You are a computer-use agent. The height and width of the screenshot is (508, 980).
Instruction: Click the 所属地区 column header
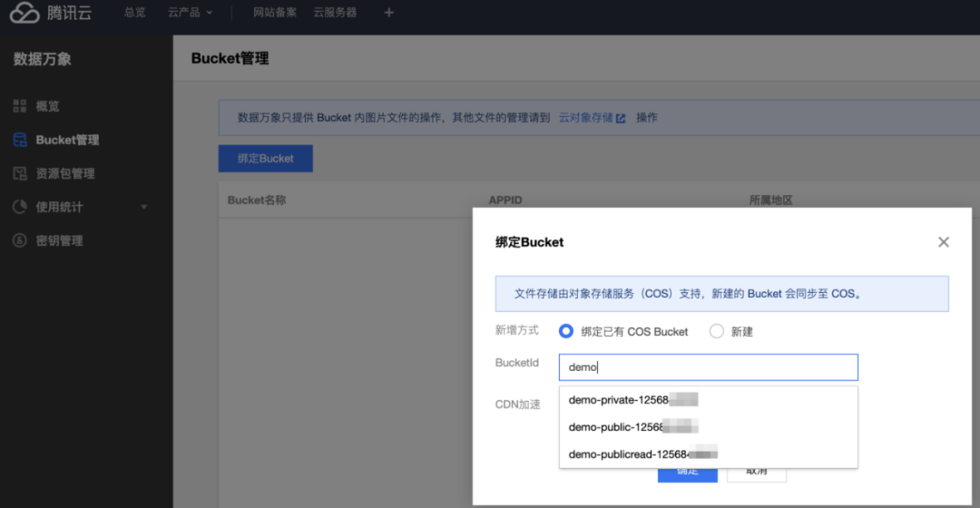[x=770, y=200]
